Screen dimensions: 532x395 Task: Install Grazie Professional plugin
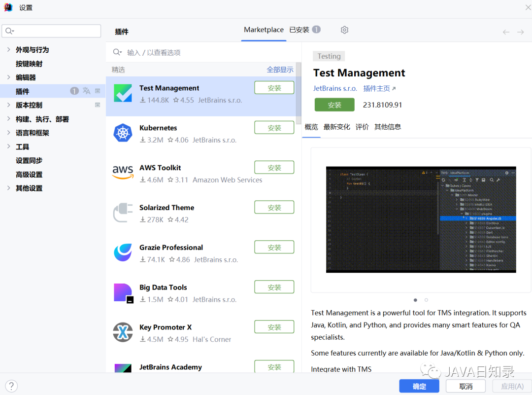(274, 247)
